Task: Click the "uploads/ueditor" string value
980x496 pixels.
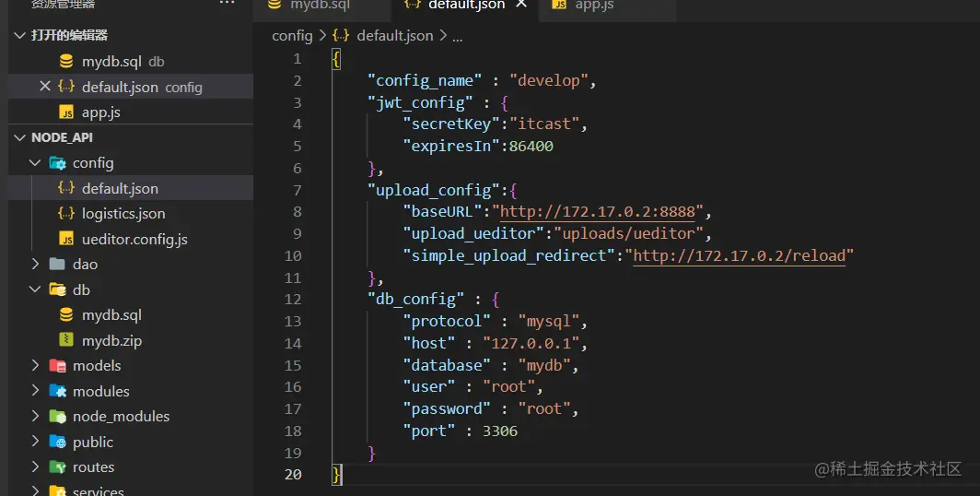Action: [629, 233]
